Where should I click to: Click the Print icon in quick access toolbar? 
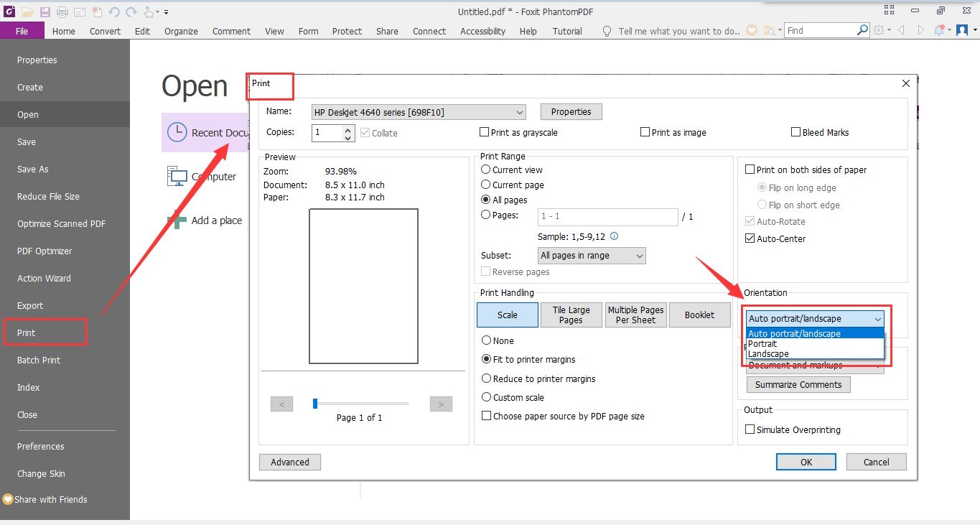[x=62, y=11]
